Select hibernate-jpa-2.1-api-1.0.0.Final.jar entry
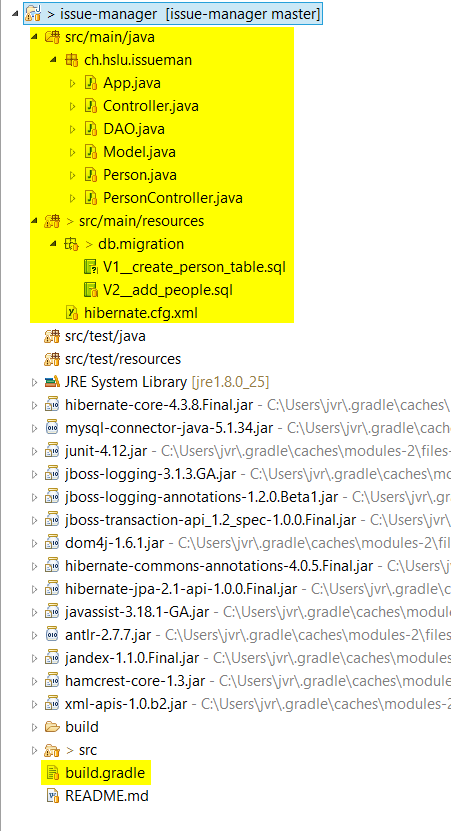451x831 pixels. [x=181, y=589]
